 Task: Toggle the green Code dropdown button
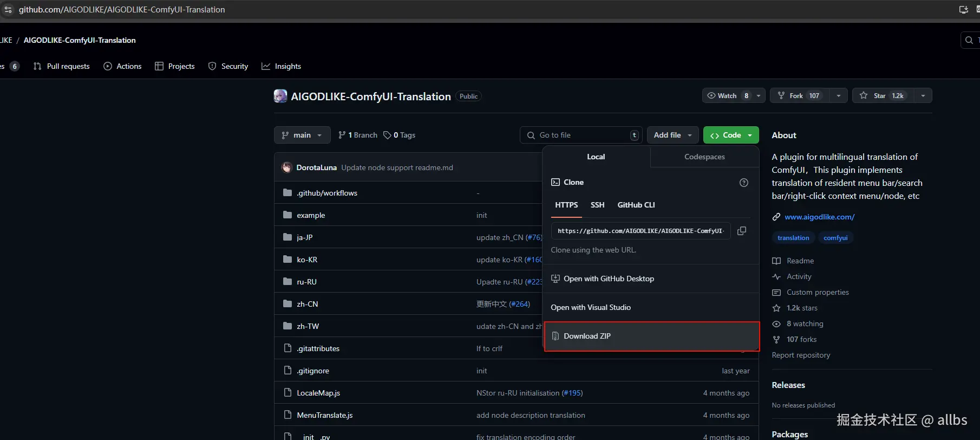click(x=731, y=135)
